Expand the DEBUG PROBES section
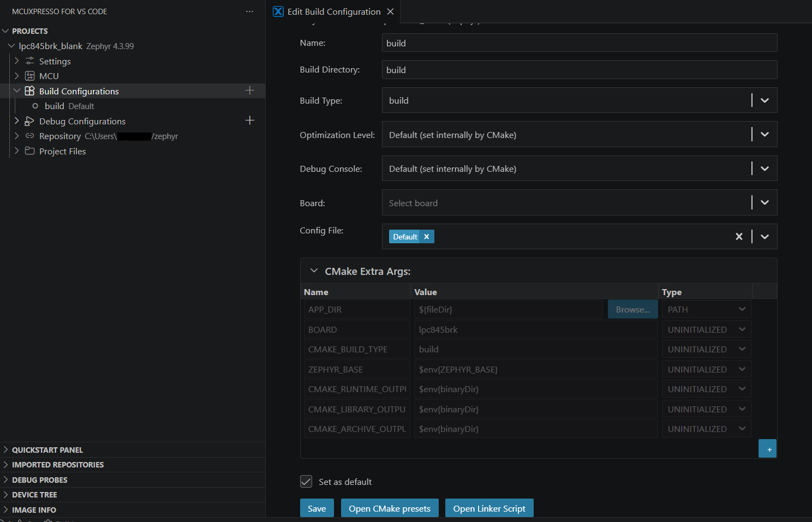 pos(133,480)
